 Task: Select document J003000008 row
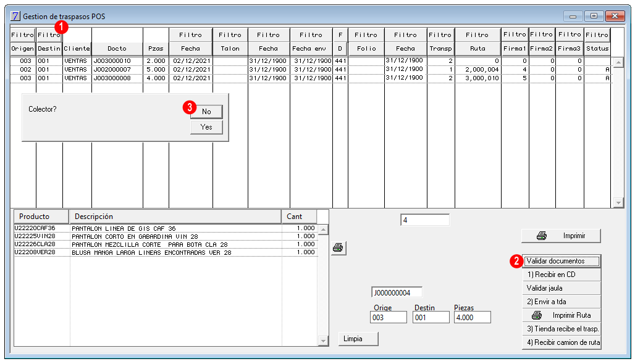point(311,78)
